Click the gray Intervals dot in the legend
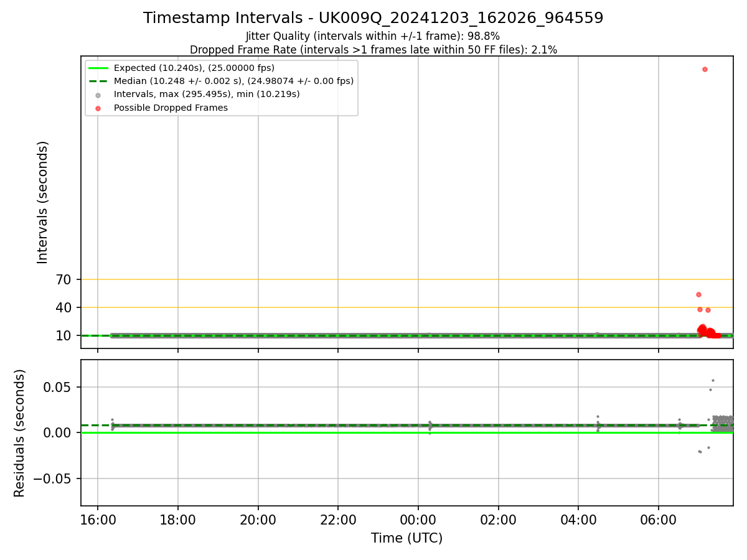 (x=98, y=95)
